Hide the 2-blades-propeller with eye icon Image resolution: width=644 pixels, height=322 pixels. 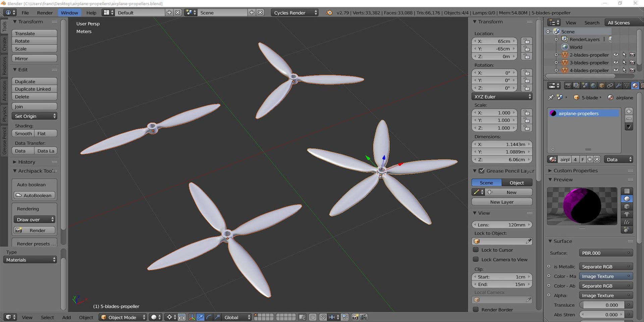pos(616,55)
